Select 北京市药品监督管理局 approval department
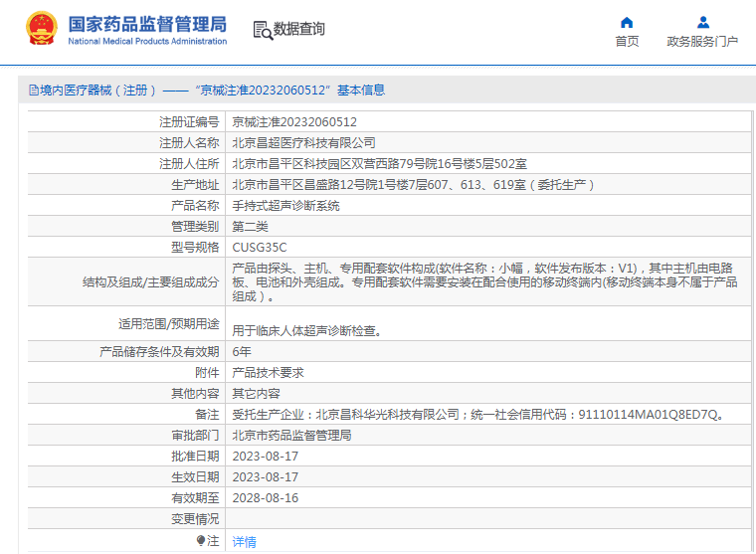The image size is (756, 554). 291,436
